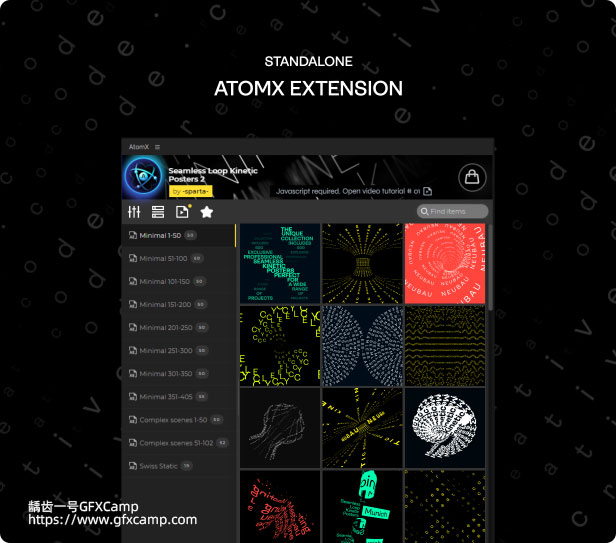Open Complex scenes 1-50 category
The image size is (616, 543).
click(179, 420)
